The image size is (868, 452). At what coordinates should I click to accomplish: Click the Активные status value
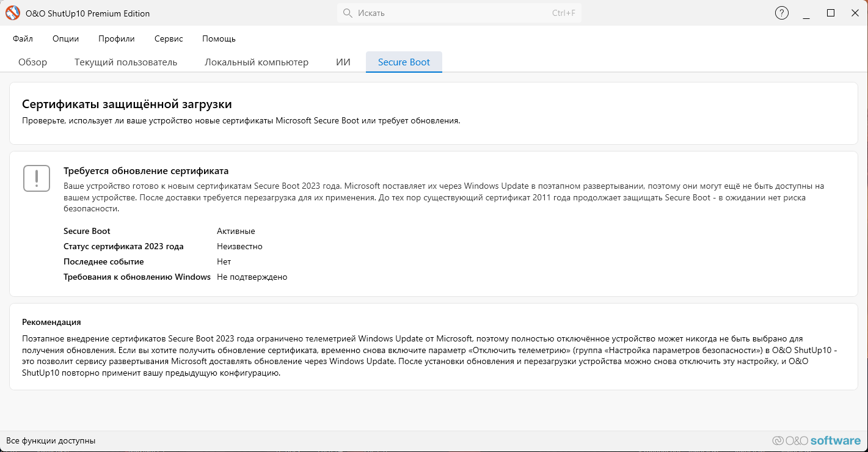pyautogui.click(x=236, y=231)
